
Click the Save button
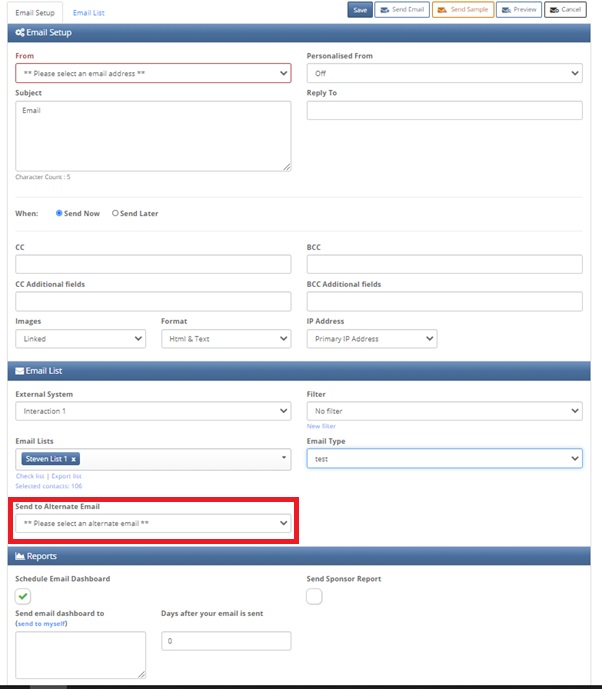click(360, 10)
